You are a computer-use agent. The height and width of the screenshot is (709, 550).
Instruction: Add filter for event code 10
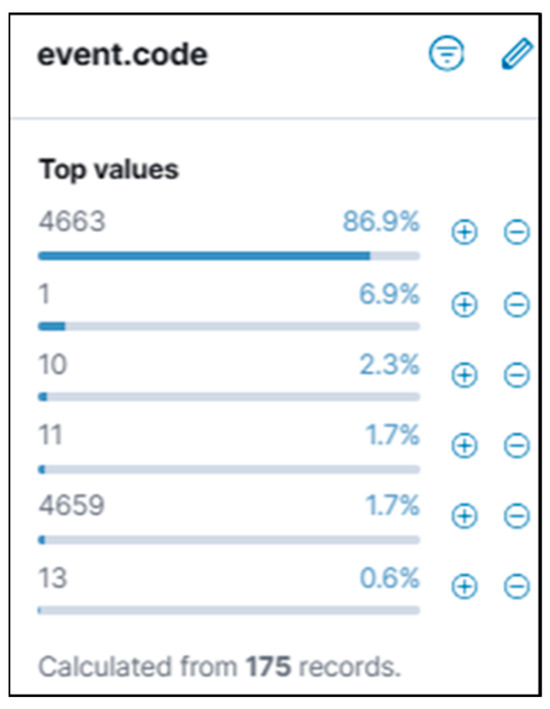[x=465, y=375]
